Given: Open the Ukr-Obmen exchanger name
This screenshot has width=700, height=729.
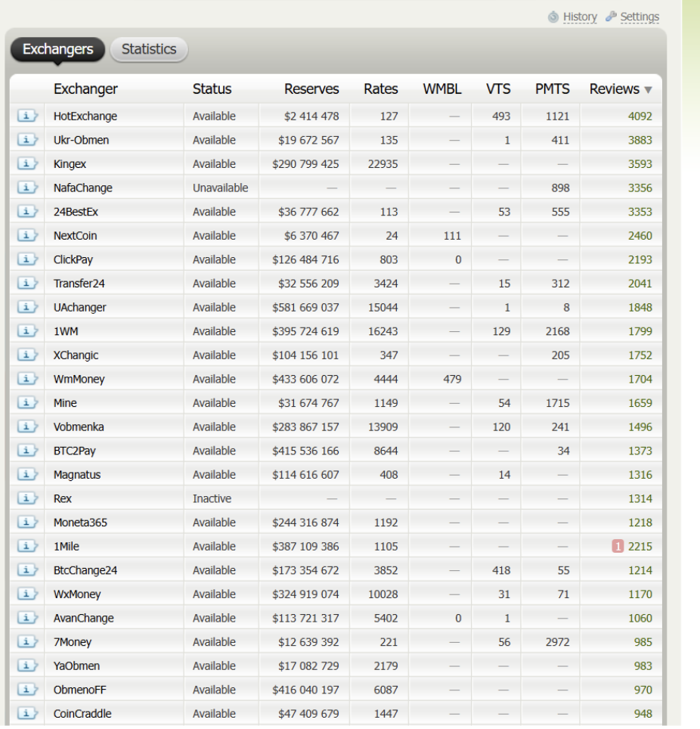Looking at the screenshot, I should pyautogui.click(x=81, y=141).
